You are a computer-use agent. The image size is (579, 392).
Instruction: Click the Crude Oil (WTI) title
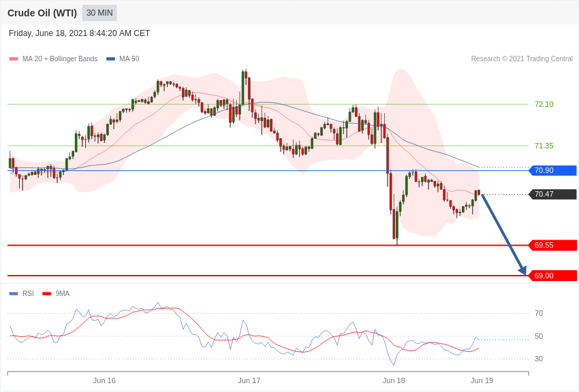(42, 14)
